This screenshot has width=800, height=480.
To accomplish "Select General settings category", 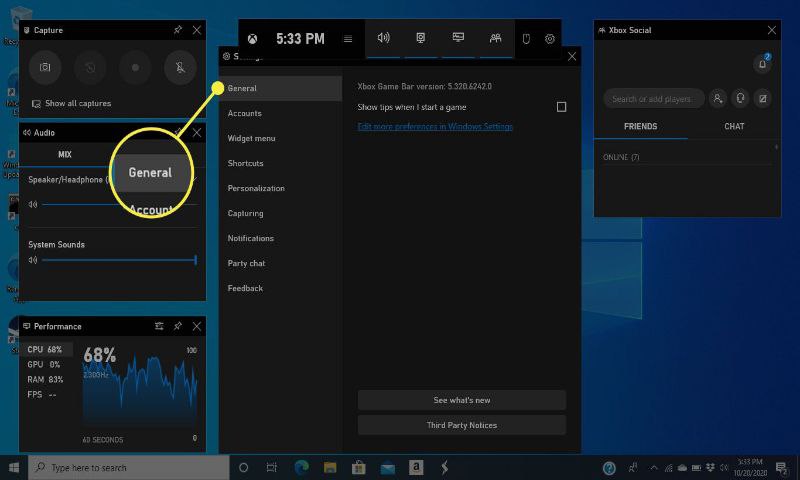I will tap(281, 88).
